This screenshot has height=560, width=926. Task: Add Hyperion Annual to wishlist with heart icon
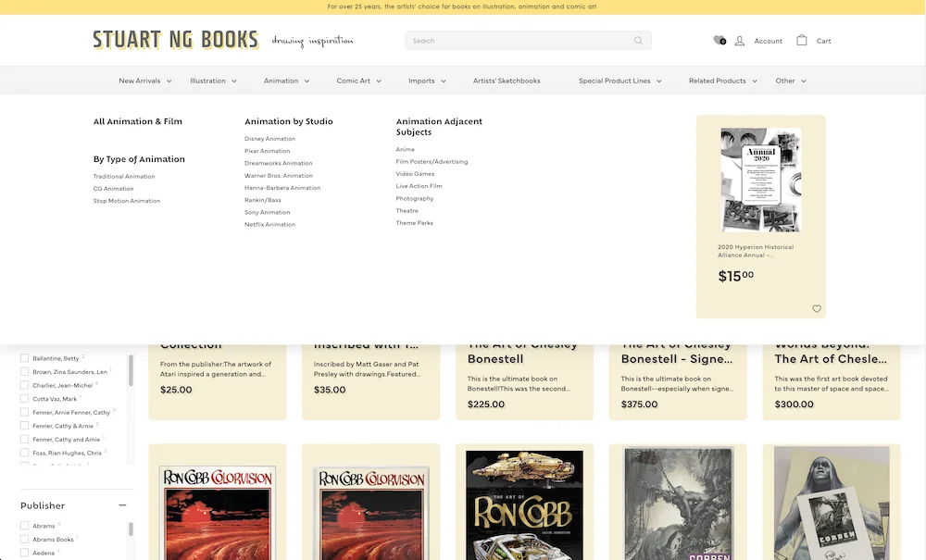coord(816,308)
